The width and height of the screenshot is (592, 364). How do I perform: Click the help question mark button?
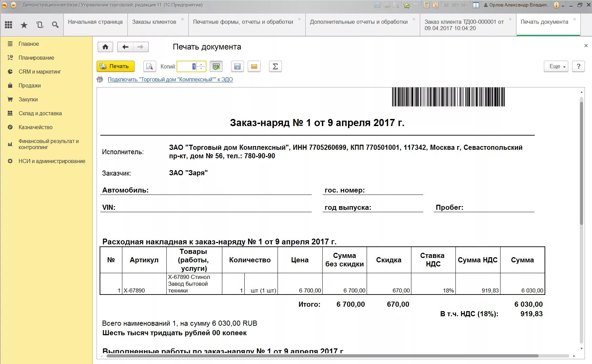[x=578, y=66]
